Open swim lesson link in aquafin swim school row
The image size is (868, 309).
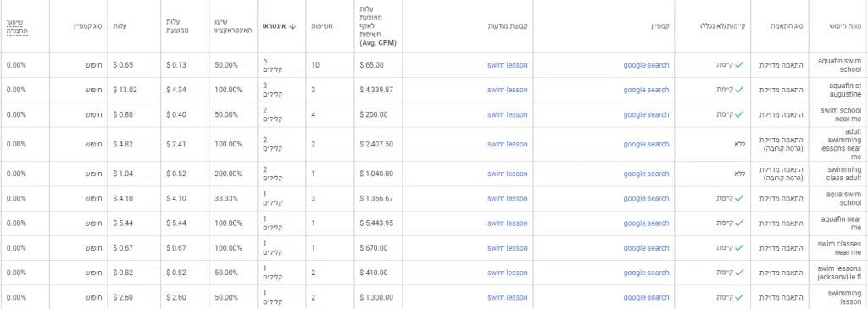click(508, 65)
